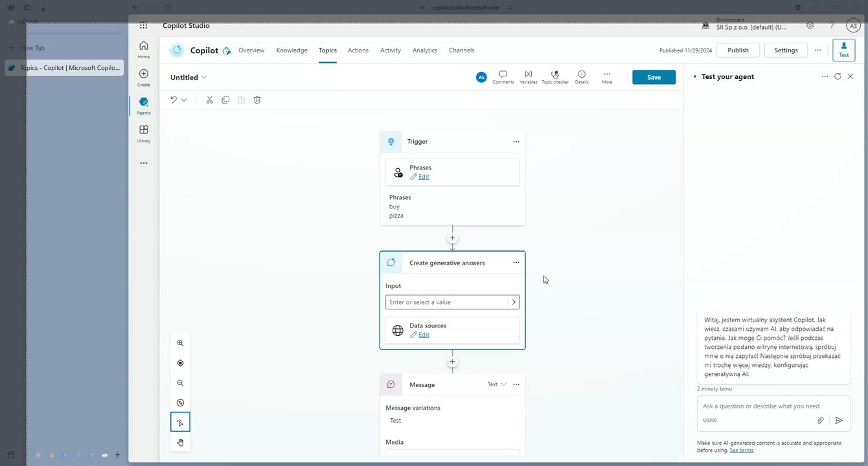Select the Topics tab
The width and height of the screenshot is (868, 466).
tap(328, 50)
